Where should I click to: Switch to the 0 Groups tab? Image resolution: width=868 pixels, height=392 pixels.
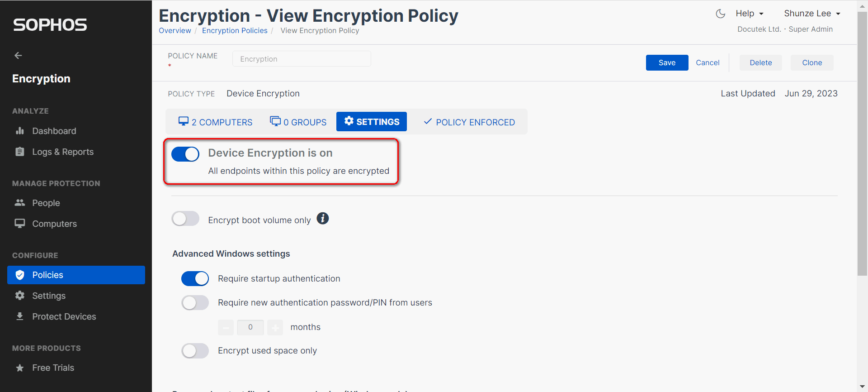[x=298, y=122]
